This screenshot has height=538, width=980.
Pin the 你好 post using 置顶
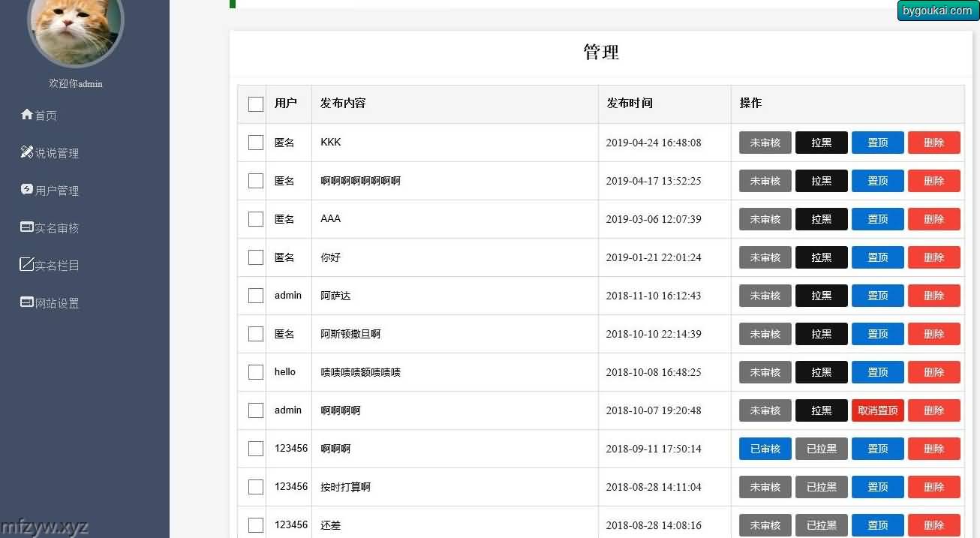click(877, 257)
